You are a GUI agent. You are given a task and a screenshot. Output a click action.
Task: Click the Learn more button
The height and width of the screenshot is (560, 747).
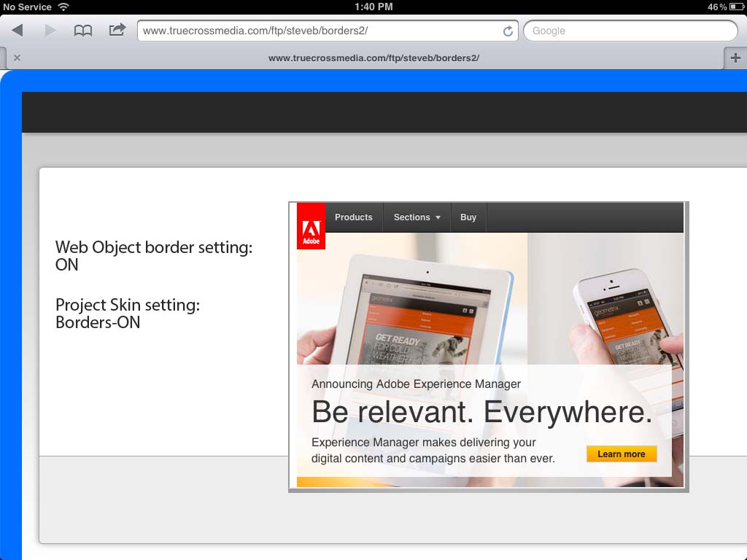pyautogui.click(x=621, y=454)
